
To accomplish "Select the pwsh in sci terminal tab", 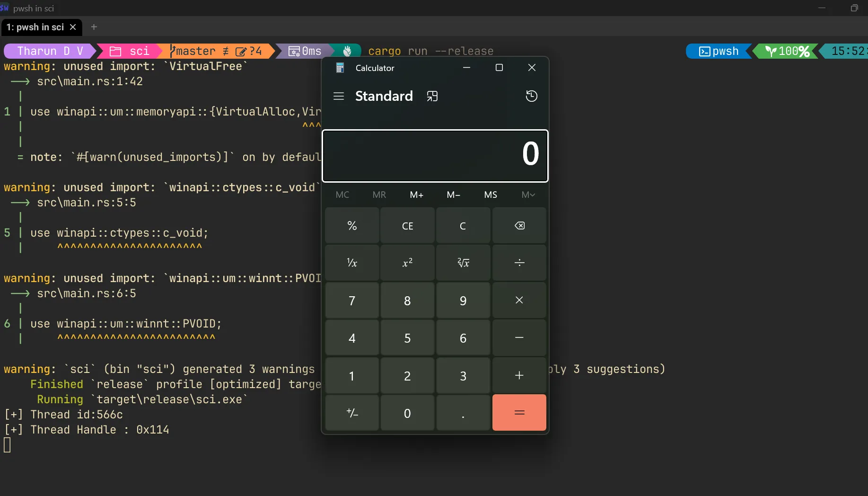I will (x=36, y=27).
